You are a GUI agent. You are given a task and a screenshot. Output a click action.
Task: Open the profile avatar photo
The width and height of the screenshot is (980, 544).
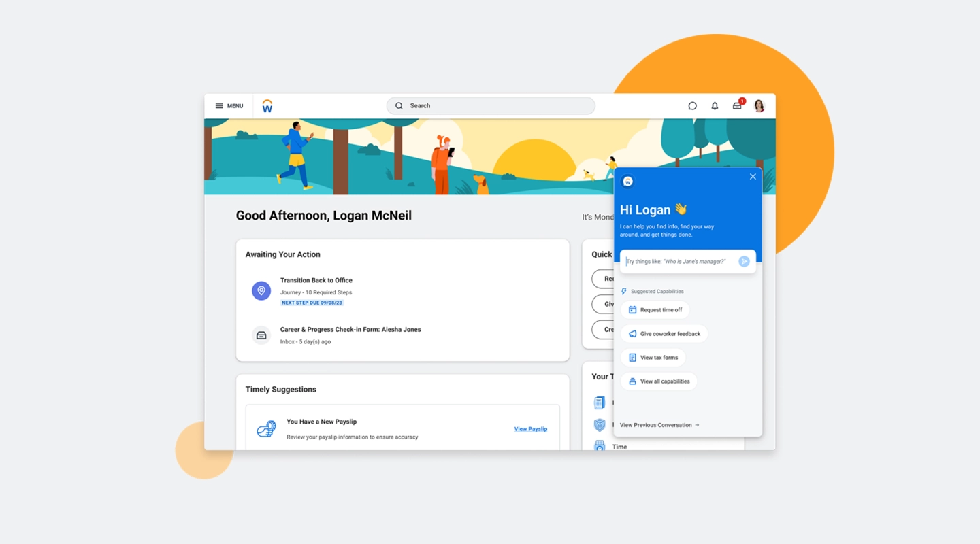click(759, 106)
